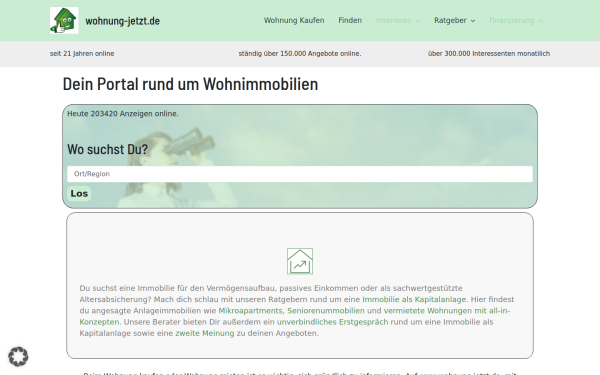Viewport: 600px width, 375px height.
Task: Open the Immobilie als Kapitalanlage link
Action: click(414, 299)
